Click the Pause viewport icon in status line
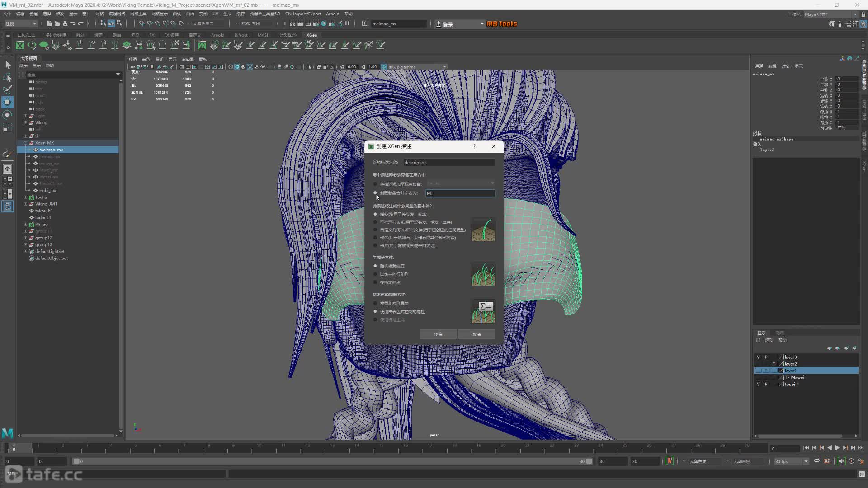The image size is (868, 488). click(x=347, y=23)
